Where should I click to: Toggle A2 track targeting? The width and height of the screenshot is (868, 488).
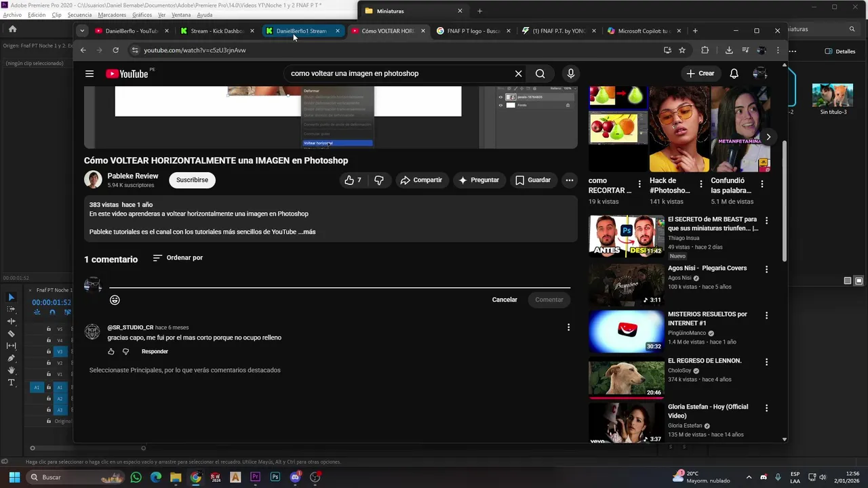[x=60, y=399]
